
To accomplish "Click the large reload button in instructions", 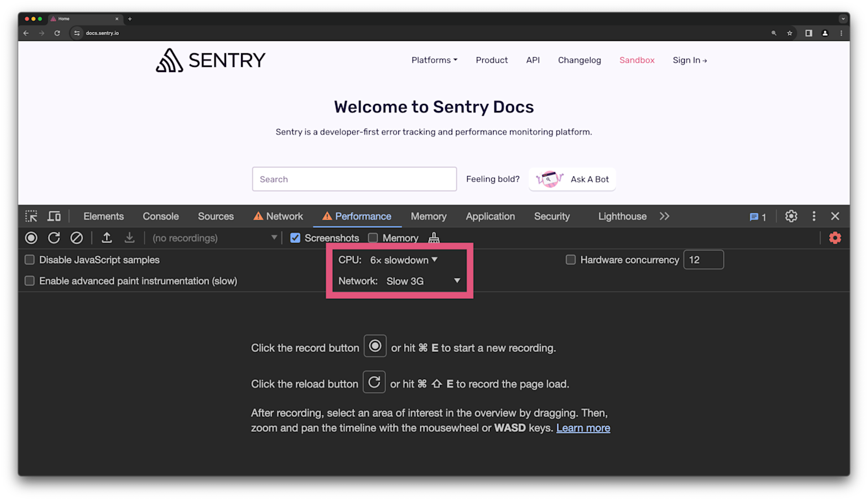I will coord(374,382).
